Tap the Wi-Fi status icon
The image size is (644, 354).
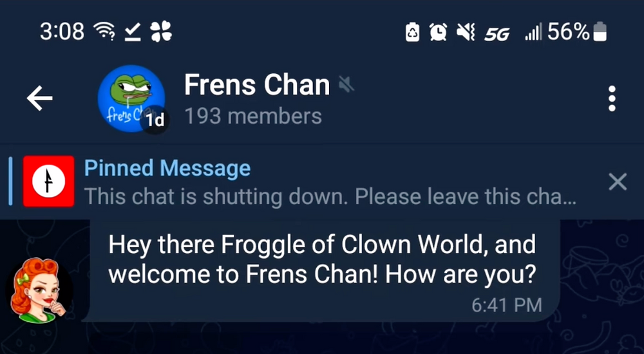104,32
